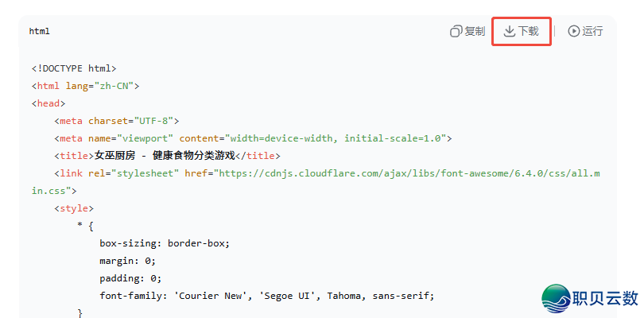Click the html language label

pos(40,31)
